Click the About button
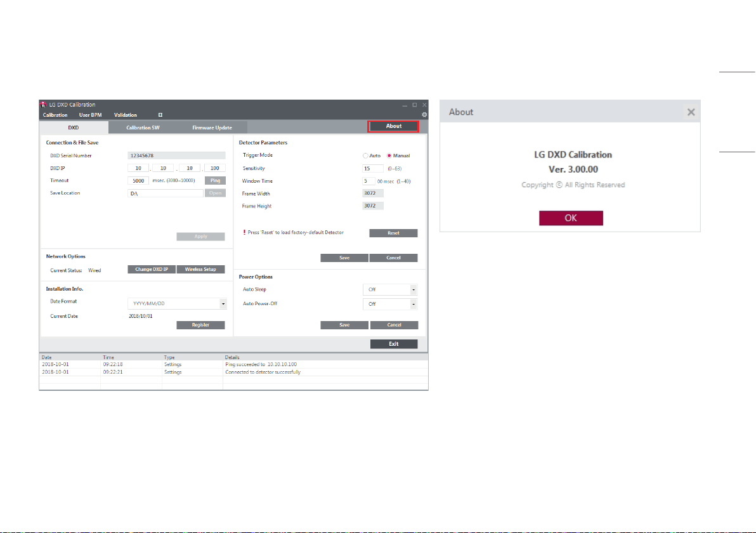The width and height of the screenshot is (756, 533). pos(393,126)
